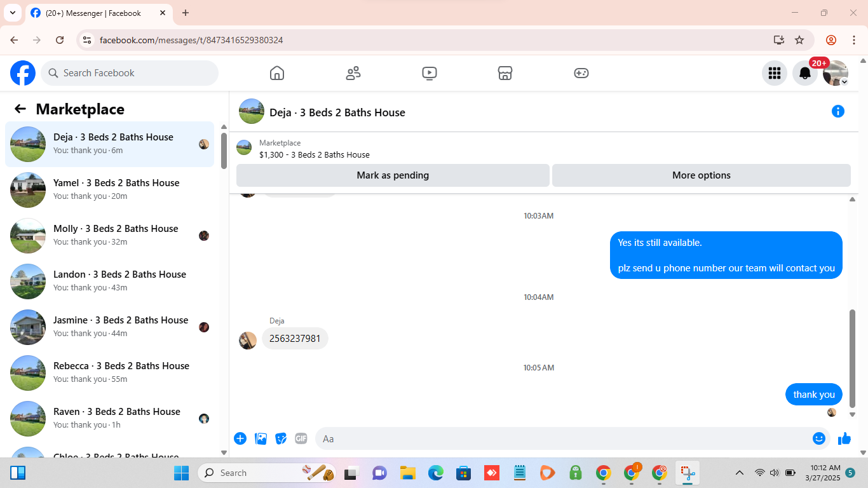This screenshot has height=488, width=868.
Task: Open File Explorer from the taskbar
Action: click(407, 473)
